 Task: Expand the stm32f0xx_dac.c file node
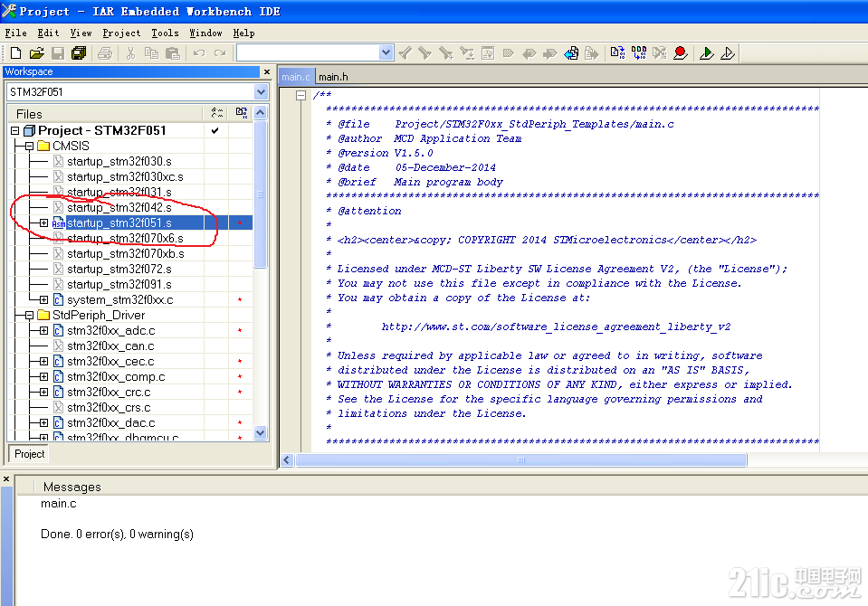click(43, 422)
